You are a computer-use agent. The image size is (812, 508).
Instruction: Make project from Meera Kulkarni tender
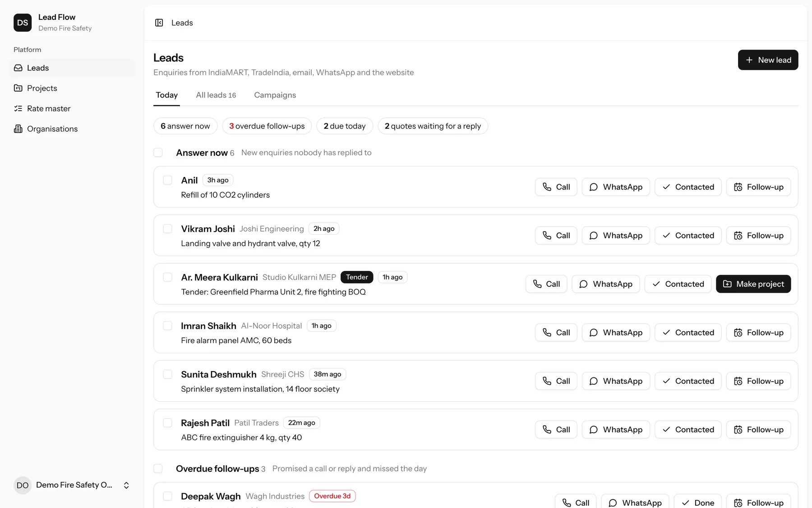(753, 284)
